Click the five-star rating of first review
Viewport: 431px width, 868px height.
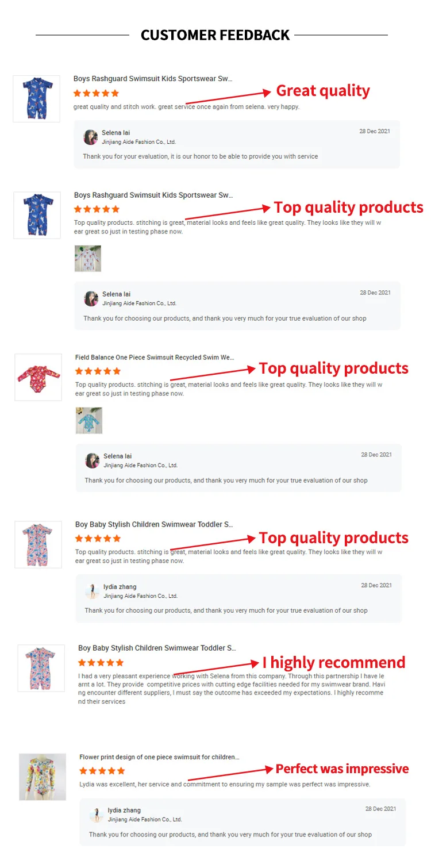click(x=97, y=93)
